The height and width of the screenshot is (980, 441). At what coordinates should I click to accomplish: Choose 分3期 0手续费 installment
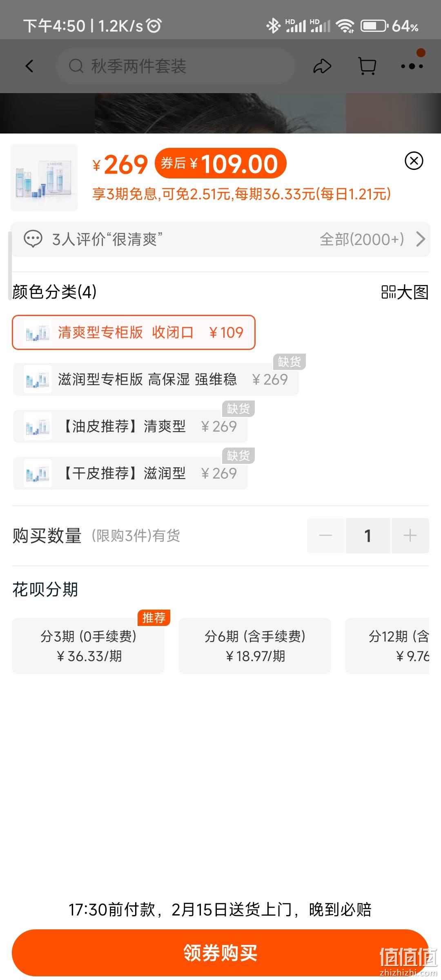(x=88, y=646)
